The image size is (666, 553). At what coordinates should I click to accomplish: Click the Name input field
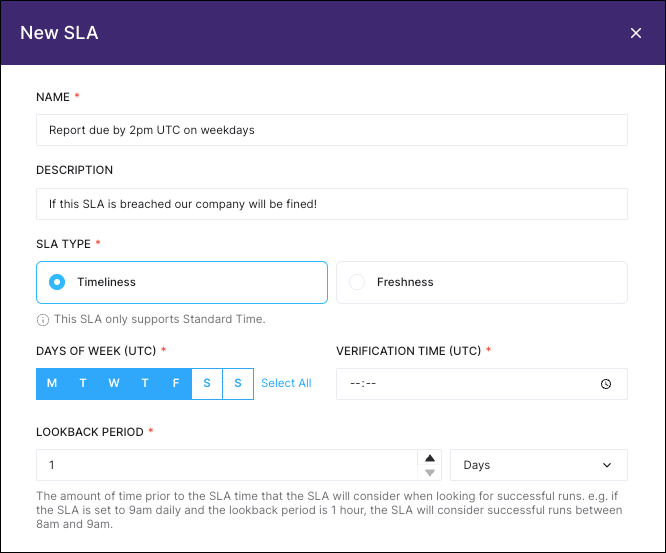click(331, 130)
